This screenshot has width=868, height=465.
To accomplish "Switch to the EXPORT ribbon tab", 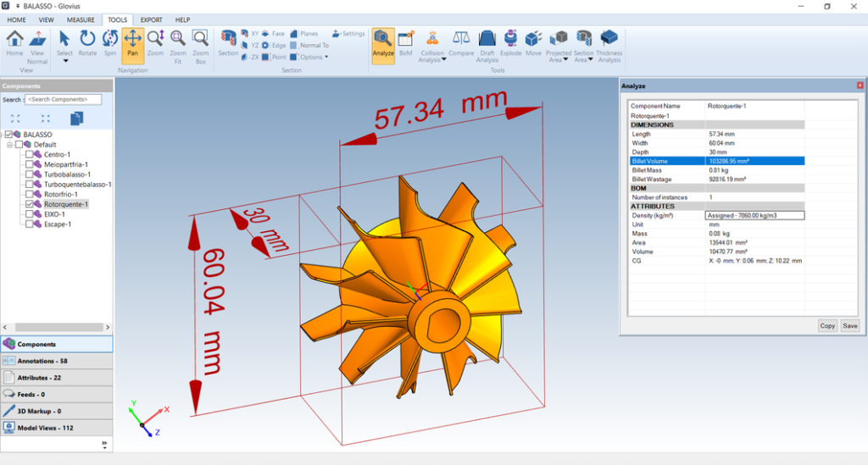I will (x=151, y=19).
